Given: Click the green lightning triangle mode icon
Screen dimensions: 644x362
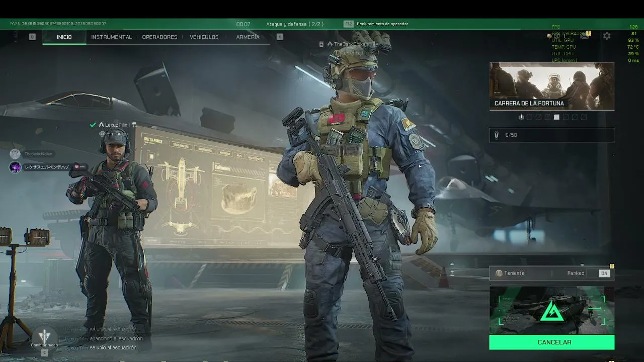Looking at the screenshot, I should coord(552,312).
